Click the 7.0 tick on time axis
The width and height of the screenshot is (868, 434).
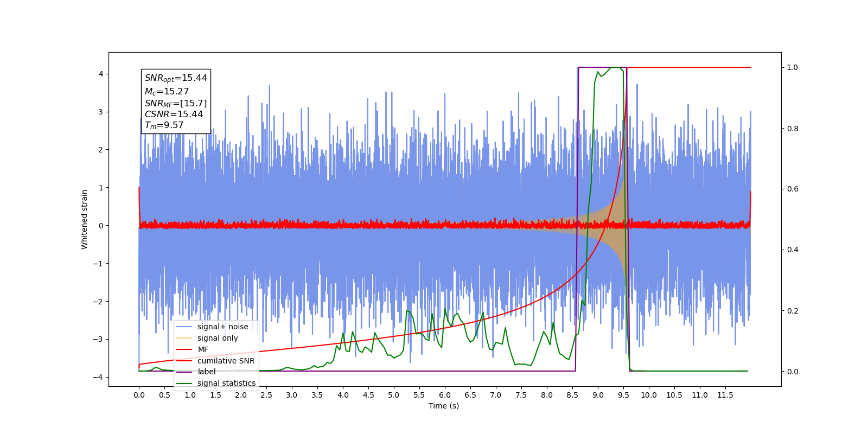point(496,395)
